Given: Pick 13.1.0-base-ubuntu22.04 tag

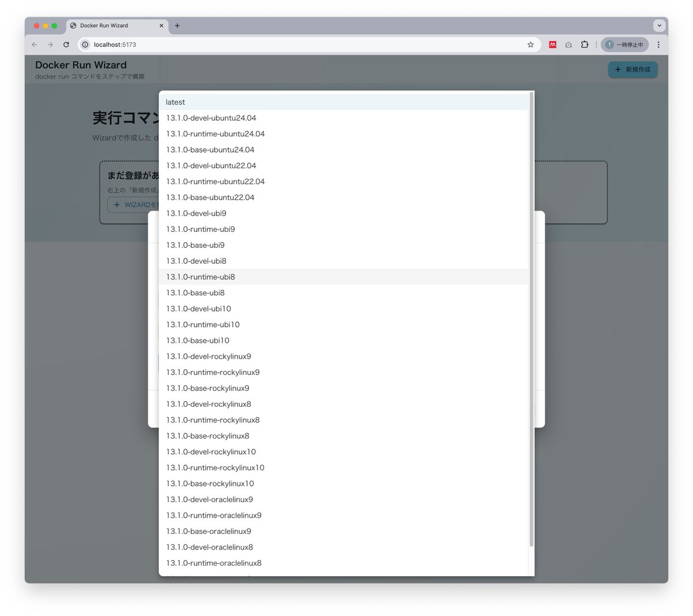Looking at the screenshot, I should click(x=344, y=197).
